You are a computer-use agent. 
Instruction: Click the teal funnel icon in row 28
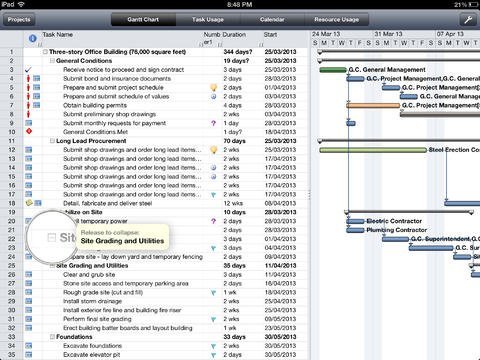(x=214, y=293)
